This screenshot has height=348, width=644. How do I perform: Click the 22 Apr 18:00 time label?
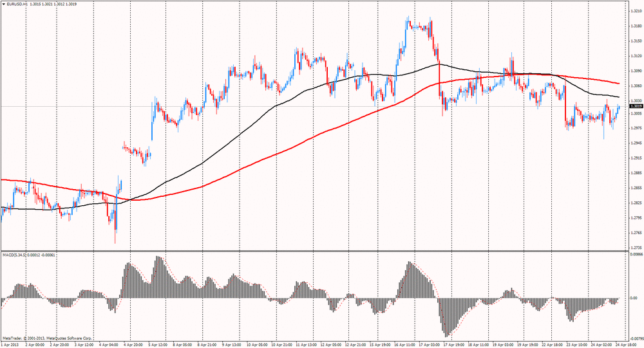[x=553, y=345]
